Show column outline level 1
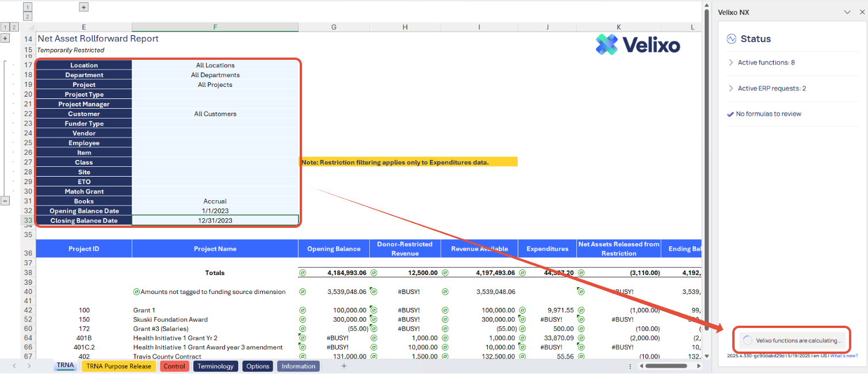 click(x=28, y=7)
